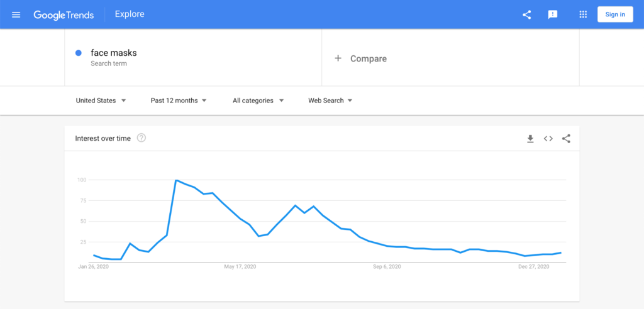Expand the United States region dropdown
644x309 pixels.
[101, 100]
